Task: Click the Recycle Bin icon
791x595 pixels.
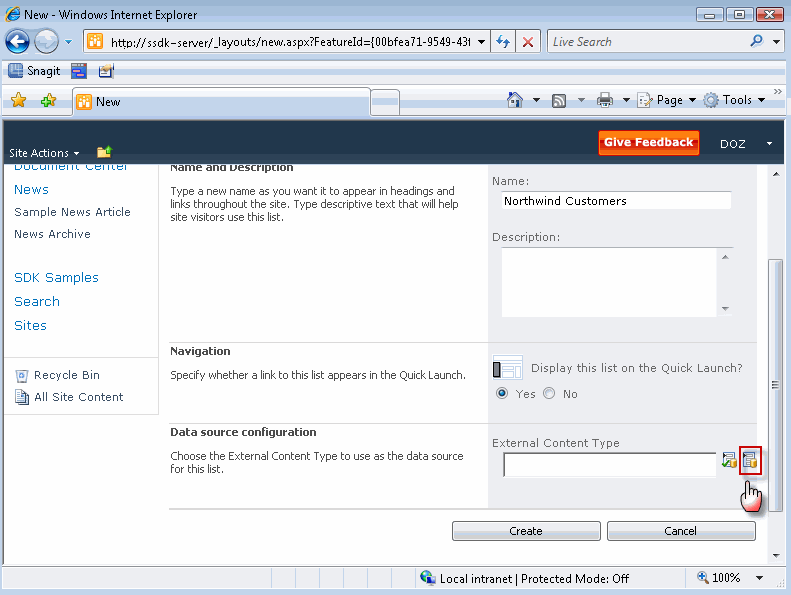Action: (22, 375)
